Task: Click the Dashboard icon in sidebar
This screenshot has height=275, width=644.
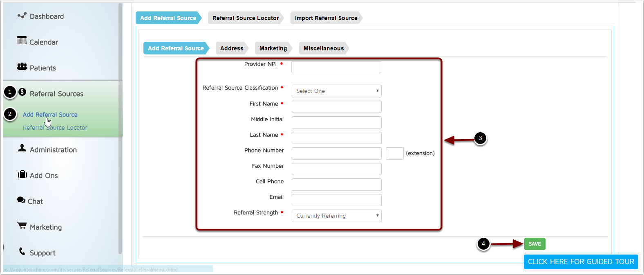Action: point(22,16)
